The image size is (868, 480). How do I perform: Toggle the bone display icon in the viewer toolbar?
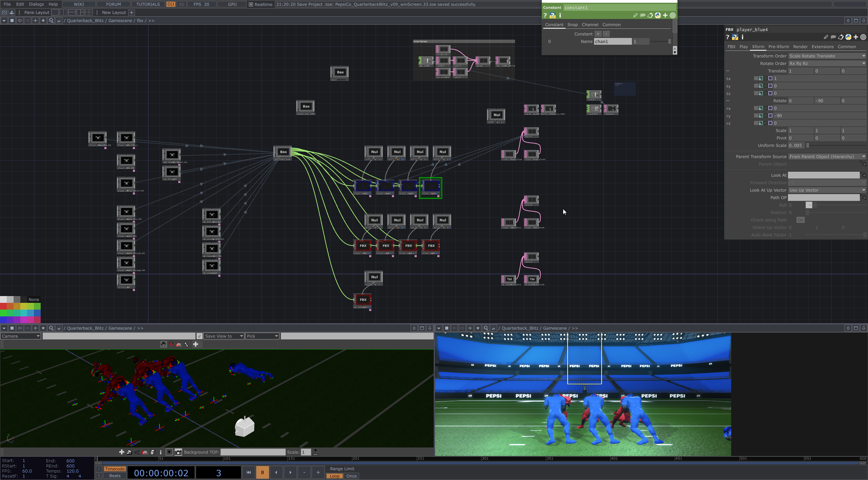pyautogui.click(x=186, y=345)
